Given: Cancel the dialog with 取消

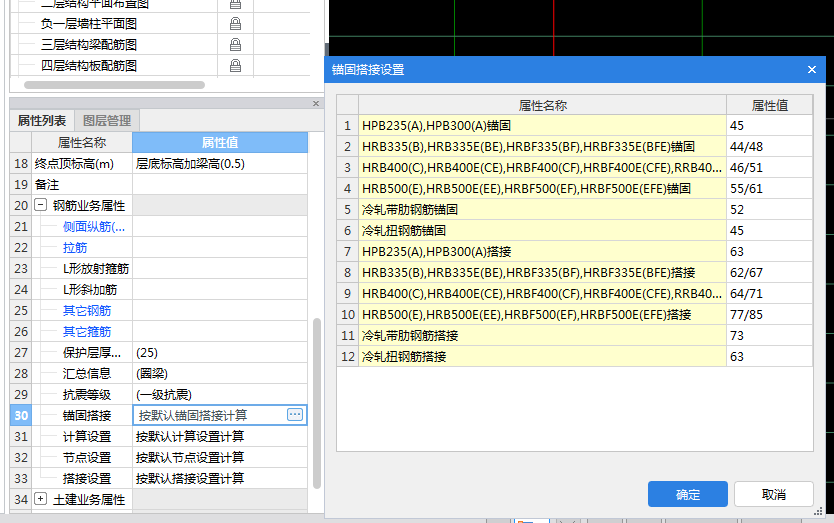Looking at the screenshot, I should point(774,494).
